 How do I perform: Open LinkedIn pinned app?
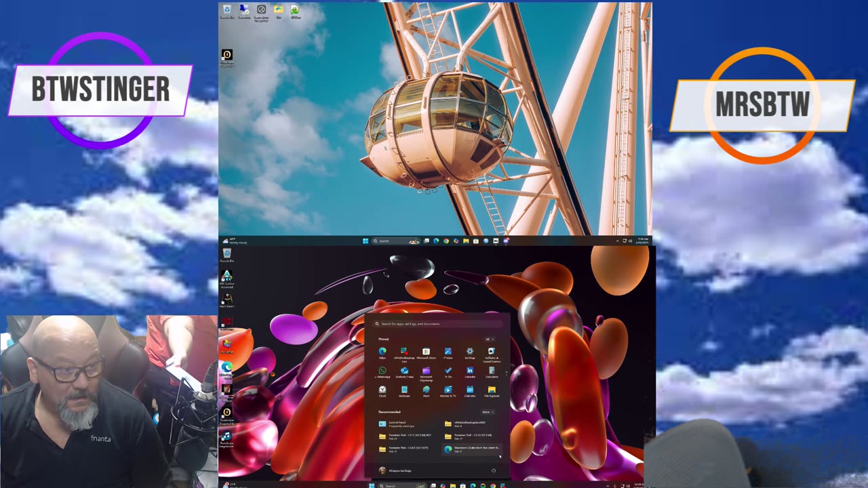point(470,372)
